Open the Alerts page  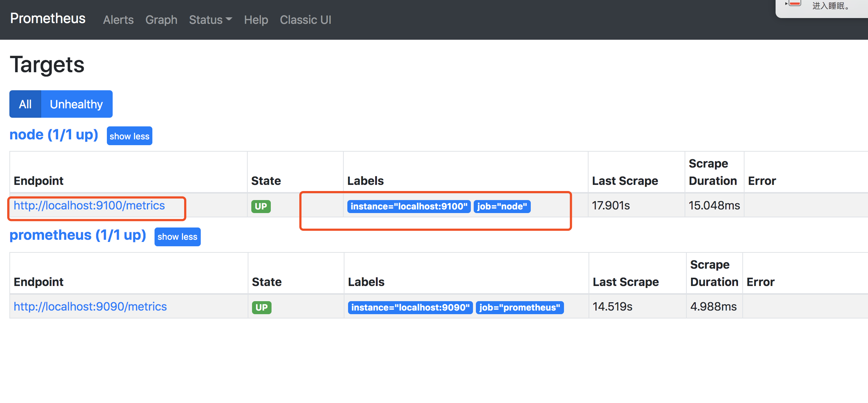[x=118, y=20]
